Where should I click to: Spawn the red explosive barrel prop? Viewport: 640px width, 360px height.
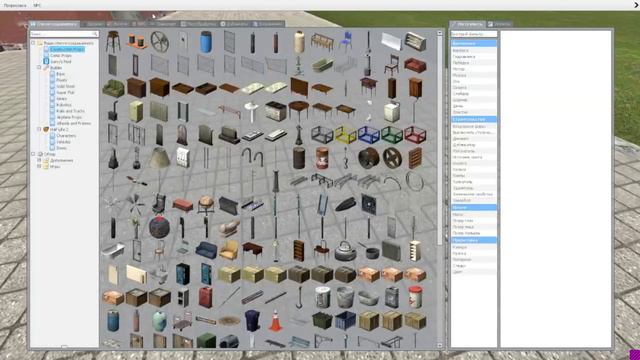tap(322, 158)
